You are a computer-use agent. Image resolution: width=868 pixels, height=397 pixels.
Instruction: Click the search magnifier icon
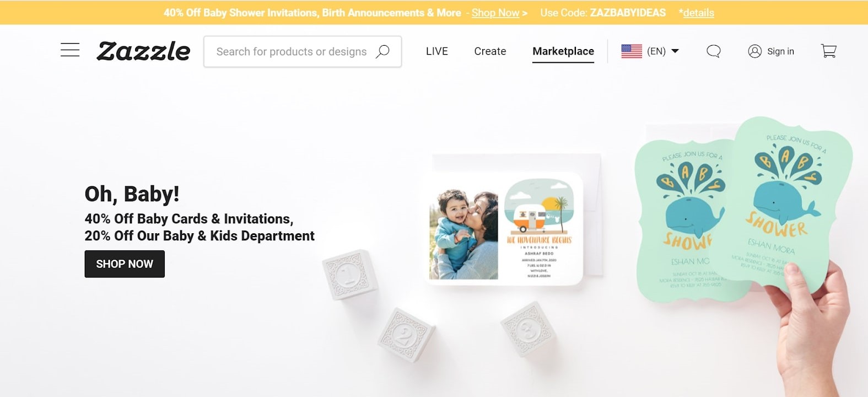tap(382, 51)
